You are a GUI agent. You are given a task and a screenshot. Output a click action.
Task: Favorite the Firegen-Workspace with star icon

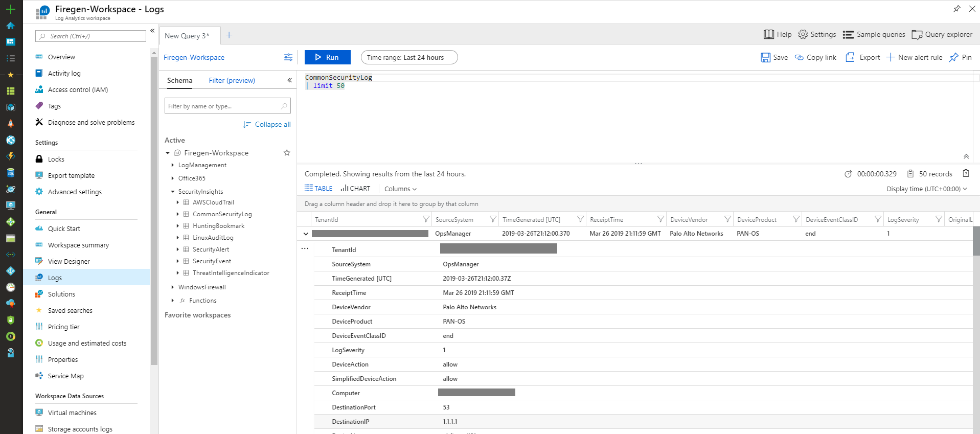pyautogui.click(x=287, y=153)
